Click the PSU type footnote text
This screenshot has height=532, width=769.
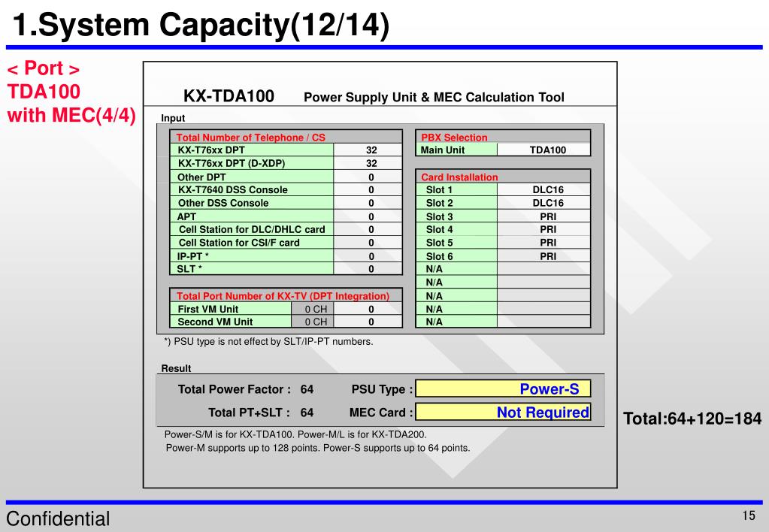click(268, 341)
